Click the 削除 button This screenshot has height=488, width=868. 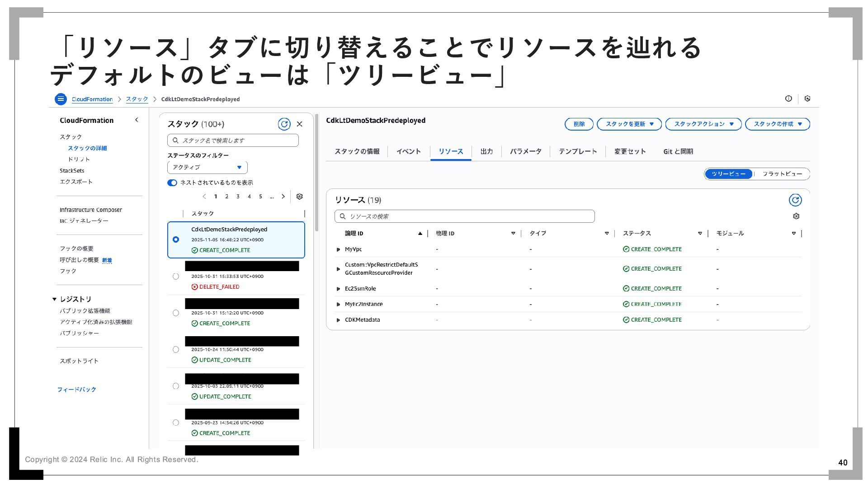coord(579,124)
